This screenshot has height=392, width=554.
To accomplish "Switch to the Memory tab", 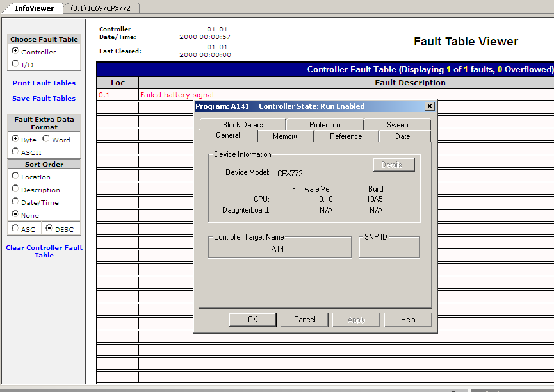I will pos(284,136).
